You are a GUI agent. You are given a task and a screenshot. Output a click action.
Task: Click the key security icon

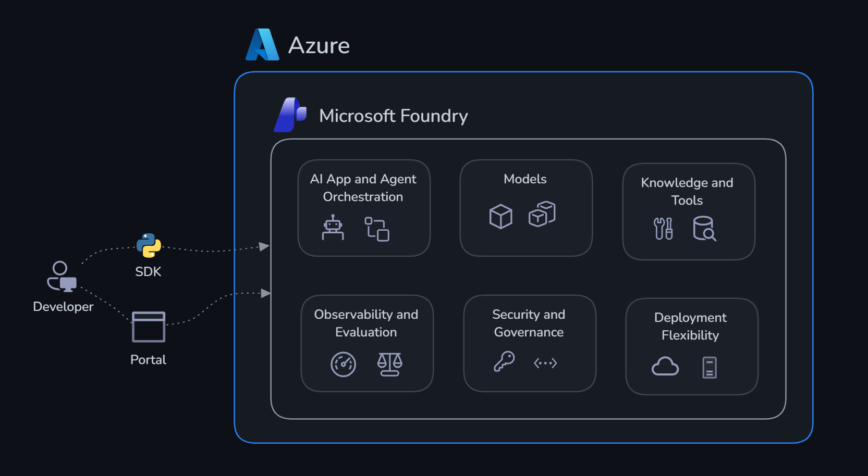(x=504, y=361)
